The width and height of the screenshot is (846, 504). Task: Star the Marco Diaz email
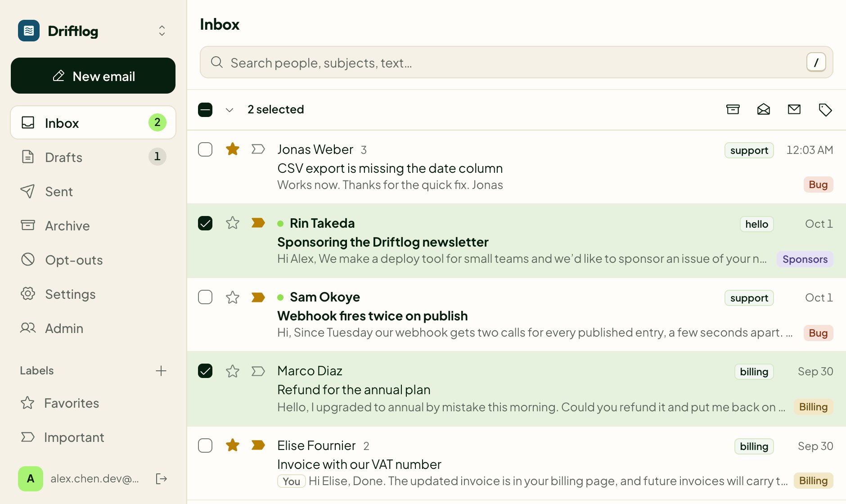click(x=233, y=371)
